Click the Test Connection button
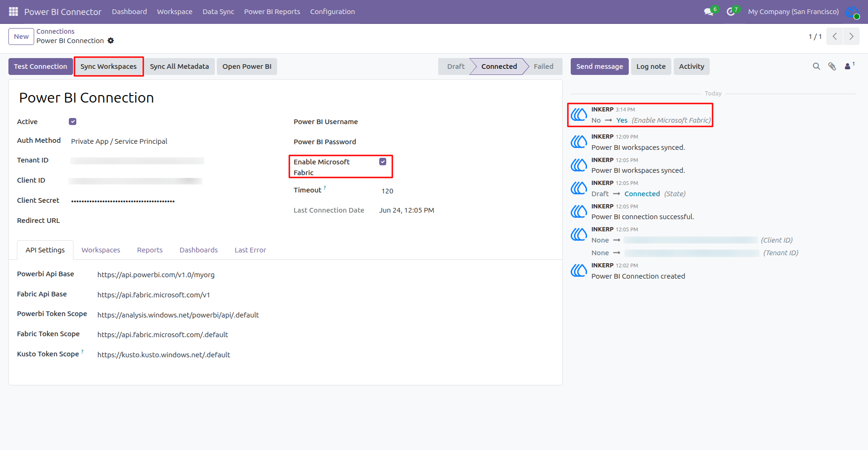The image size is (868, 450). coord(41,66)
